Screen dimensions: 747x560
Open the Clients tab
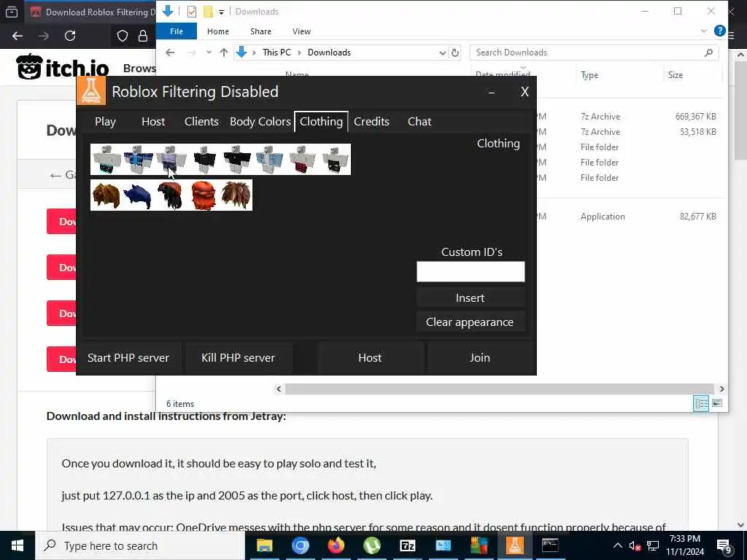pos(201,122)
